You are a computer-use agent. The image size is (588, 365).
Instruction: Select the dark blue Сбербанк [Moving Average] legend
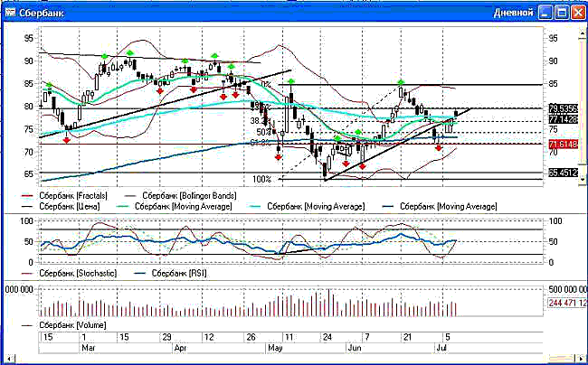[440, 206]
